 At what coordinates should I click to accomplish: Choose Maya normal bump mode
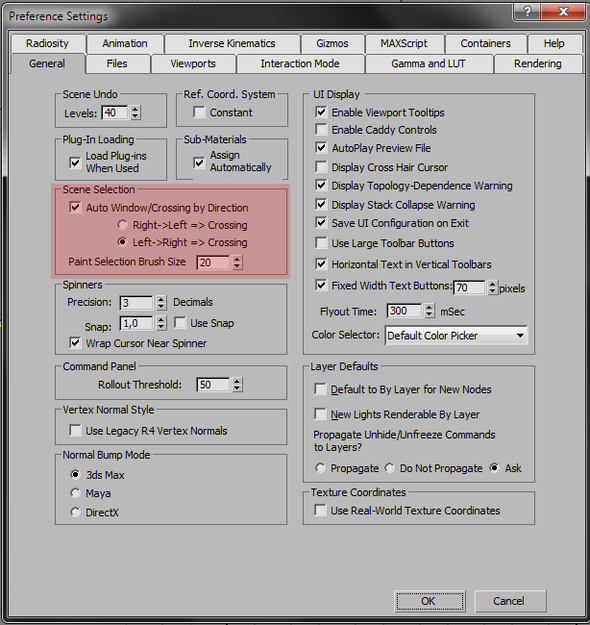(75, 493)
